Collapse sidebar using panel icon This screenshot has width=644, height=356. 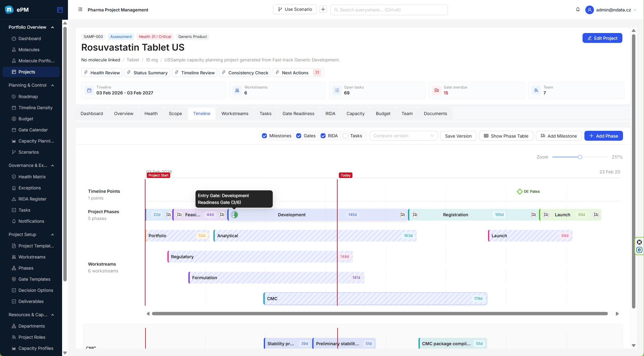[60, 10]
